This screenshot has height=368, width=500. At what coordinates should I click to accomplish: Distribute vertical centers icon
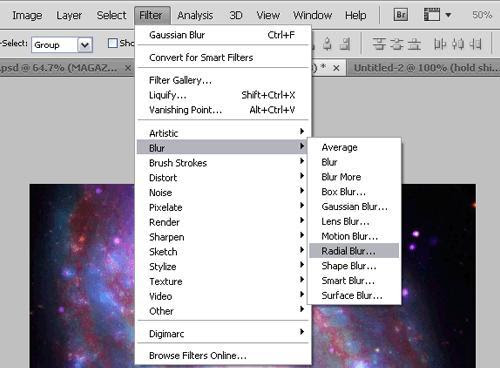click(396, 44)
